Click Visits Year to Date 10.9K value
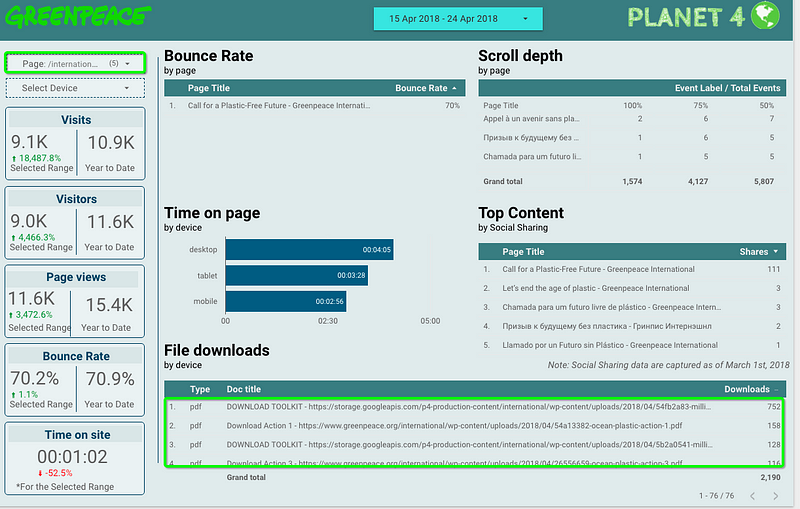The image size is (800, 509). tap(111, 143)
